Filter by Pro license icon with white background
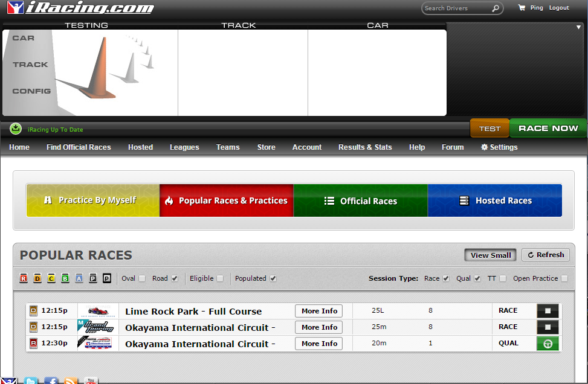Image resolution: width=588 pixels, height=384 pixels. coord(93,278)
